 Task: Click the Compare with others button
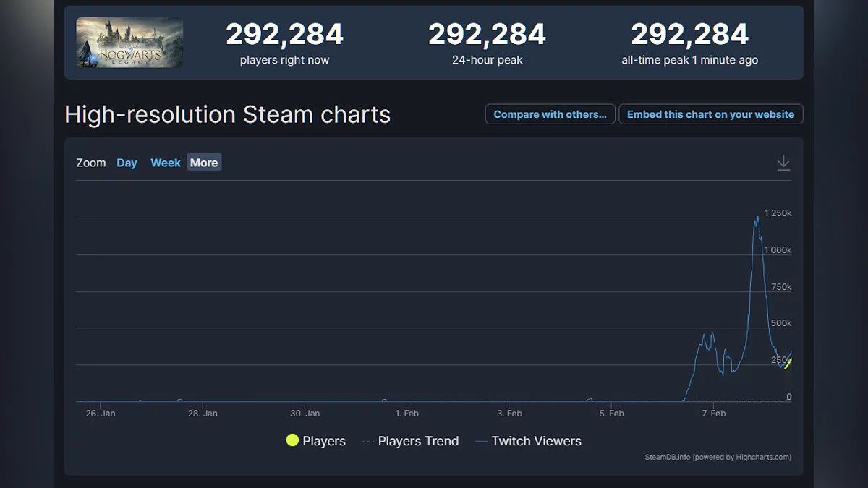pos(550,114)
